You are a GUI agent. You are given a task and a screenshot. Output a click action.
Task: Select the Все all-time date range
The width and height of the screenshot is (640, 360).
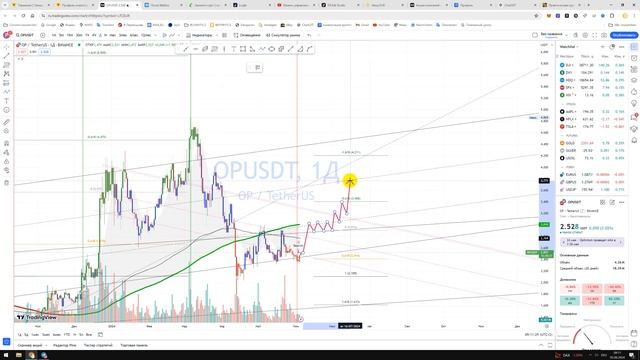(89, 335)
